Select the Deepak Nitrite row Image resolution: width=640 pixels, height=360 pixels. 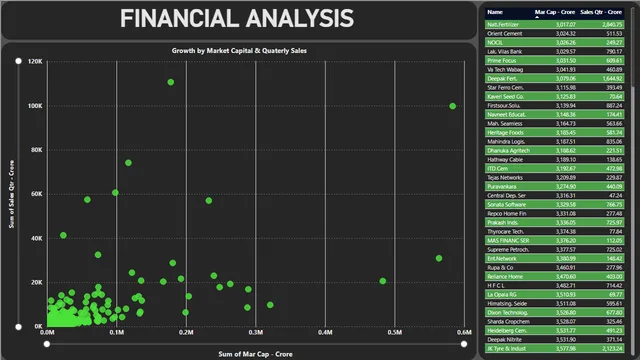pyautogui.click(x=554, y=339)
